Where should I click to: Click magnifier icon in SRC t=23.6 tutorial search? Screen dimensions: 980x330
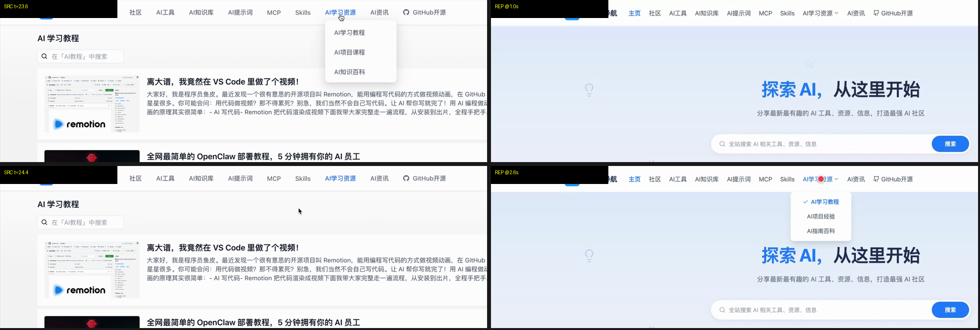(x=44, y=56)
